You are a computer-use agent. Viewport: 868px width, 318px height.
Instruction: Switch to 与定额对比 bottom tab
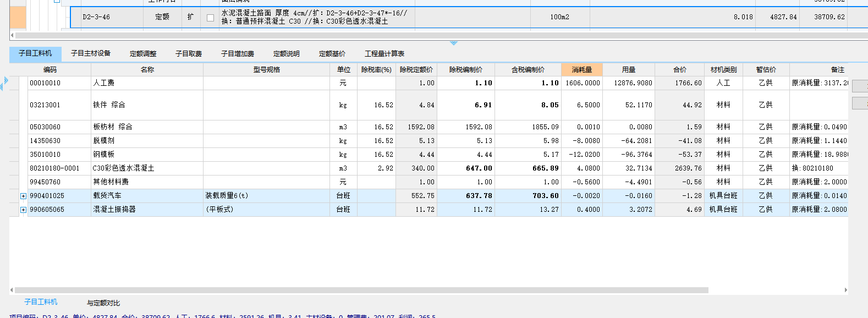(103, 303)
